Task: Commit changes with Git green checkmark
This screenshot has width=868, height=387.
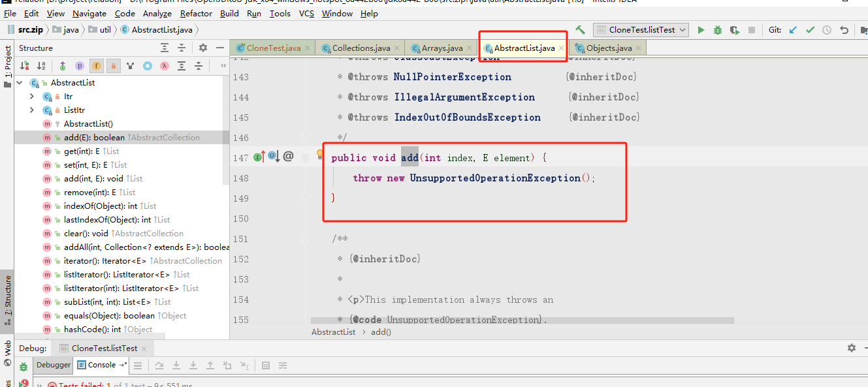Action: (x=811, y=30)
